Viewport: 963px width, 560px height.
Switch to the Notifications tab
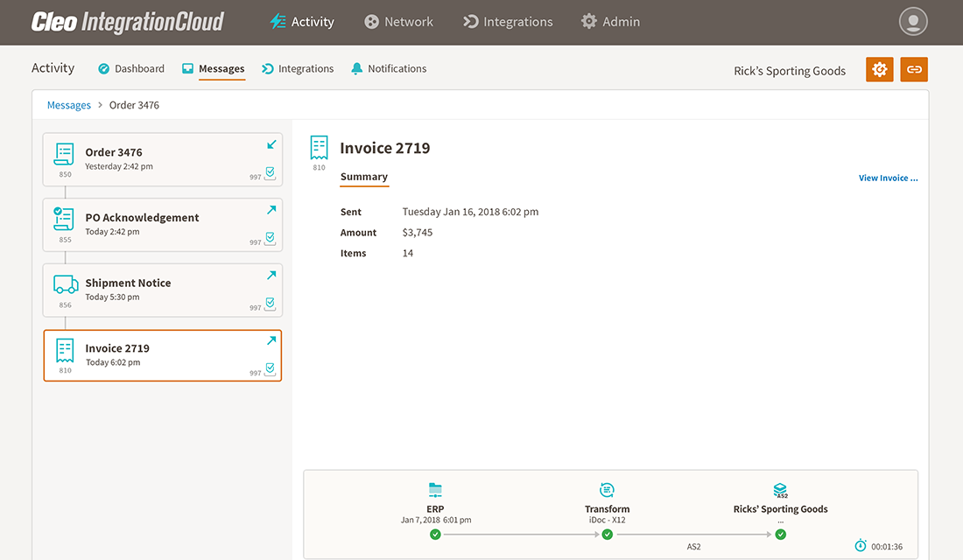point(389,69)
